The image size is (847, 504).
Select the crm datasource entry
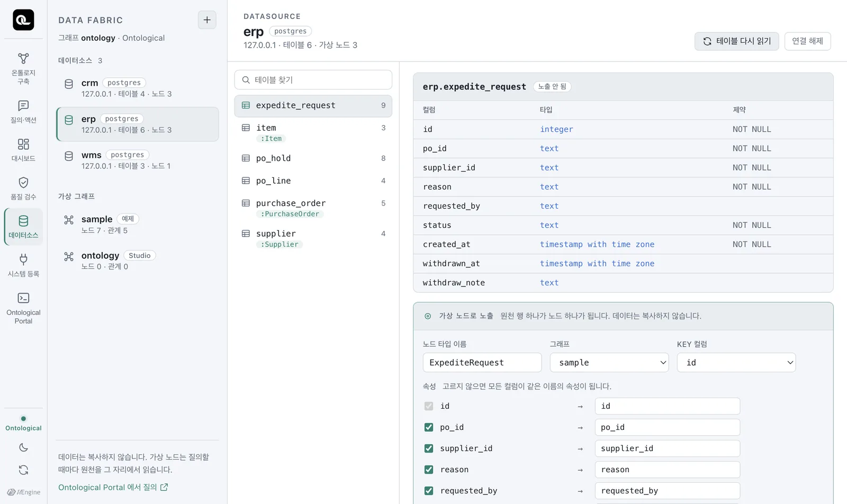tap(138, 88)
